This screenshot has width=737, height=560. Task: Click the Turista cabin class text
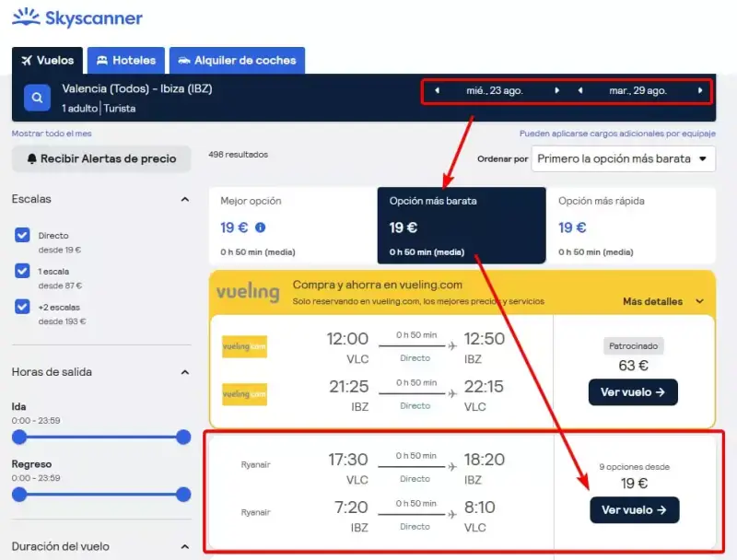click(x=120, y=108)
